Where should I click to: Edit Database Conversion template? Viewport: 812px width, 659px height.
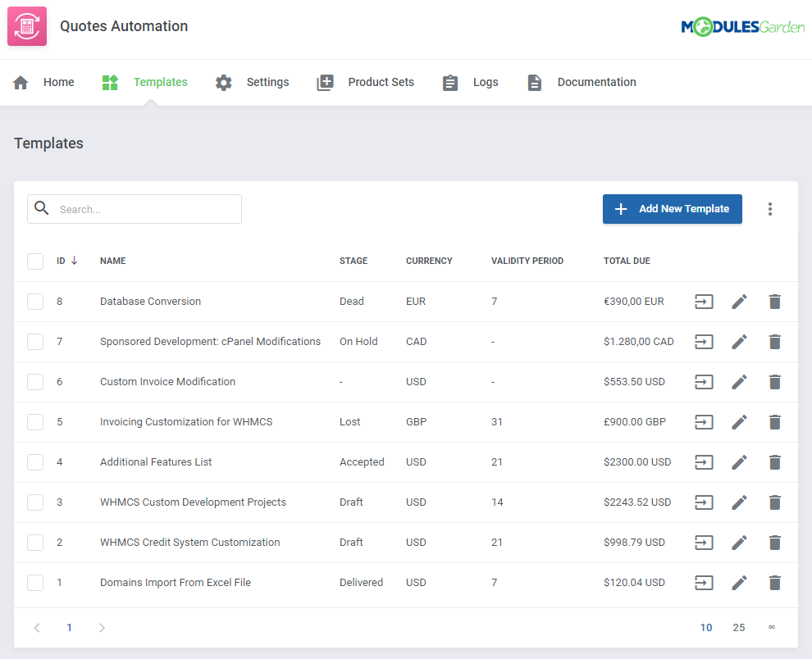coord(740,302)
